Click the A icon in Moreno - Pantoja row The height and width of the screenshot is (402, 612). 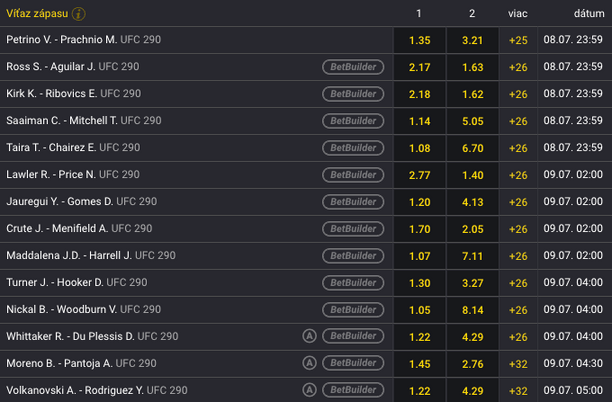point(310,363)
